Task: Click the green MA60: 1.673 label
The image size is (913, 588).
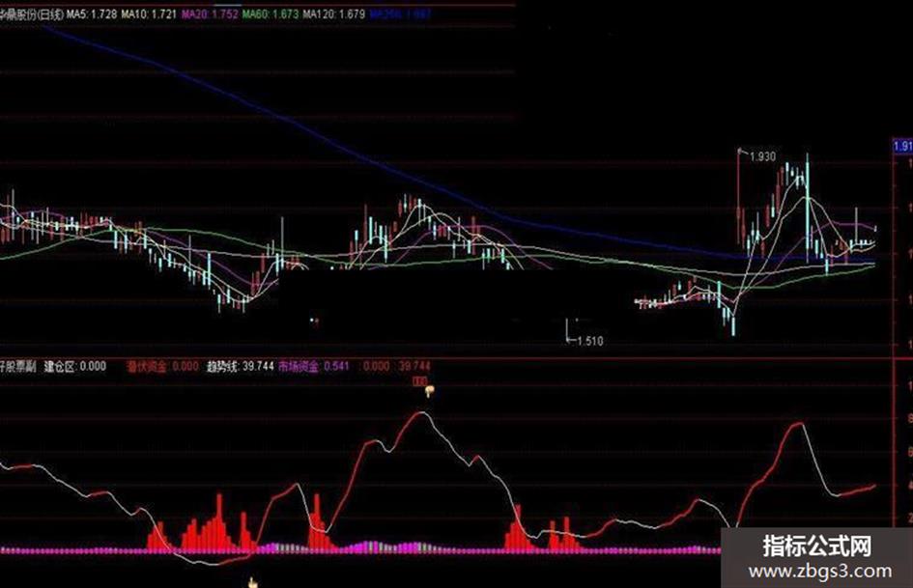Action: (x=271, y=14)
